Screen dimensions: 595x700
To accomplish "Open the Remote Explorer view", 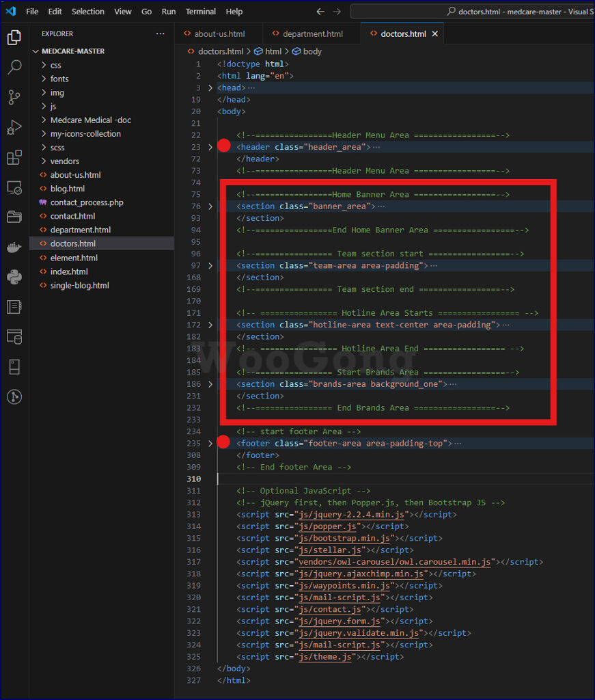I will [14, 187].
